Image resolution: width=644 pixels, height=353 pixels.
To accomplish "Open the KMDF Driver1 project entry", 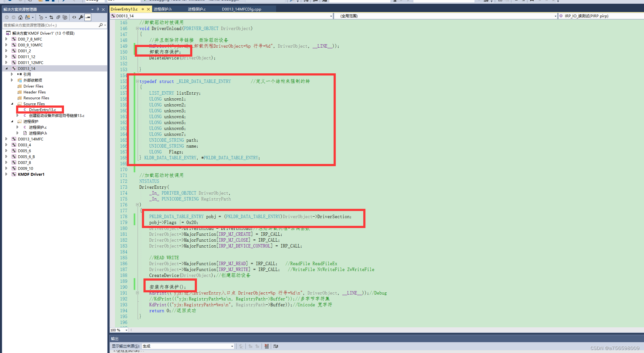I will click(x=31, y=174).
